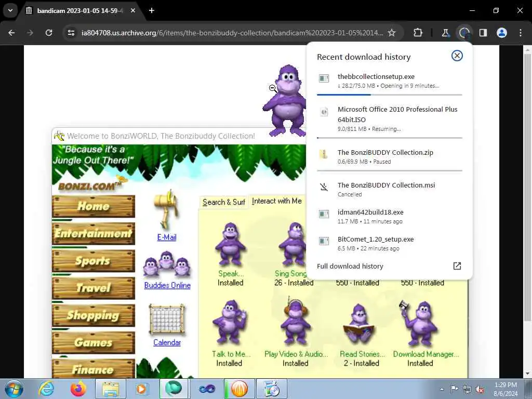Screen dimensions: 532x399
Task: Click the address bar URL field
Action: 232,33
